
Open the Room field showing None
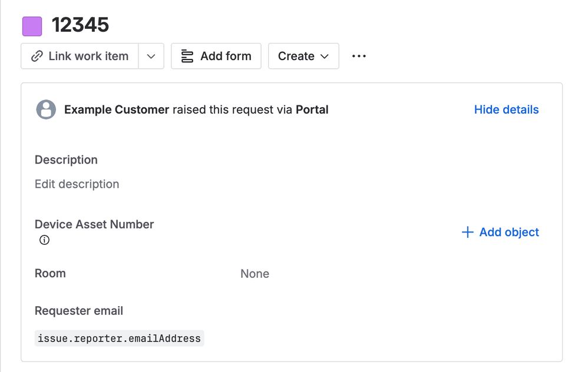[x=255, y=274]
